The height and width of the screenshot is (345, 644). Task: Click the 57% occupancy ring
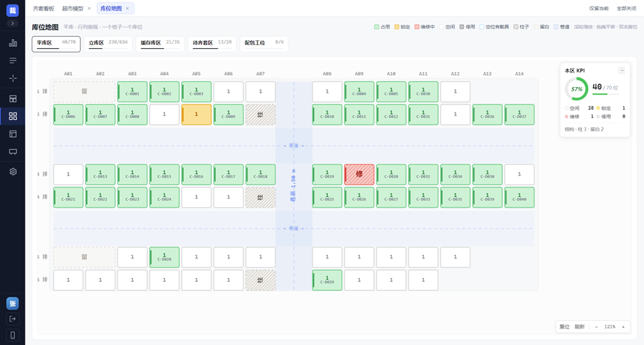577,88
